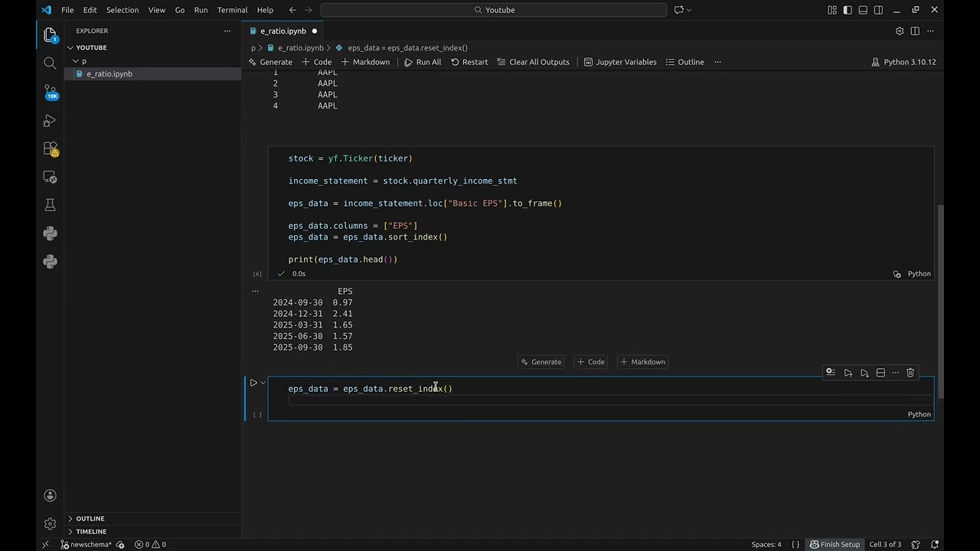Image resolution: width=980 pixels, height=551 pixels.
Task: Click the toolbar Generate button
Action: tap(270, 62)
